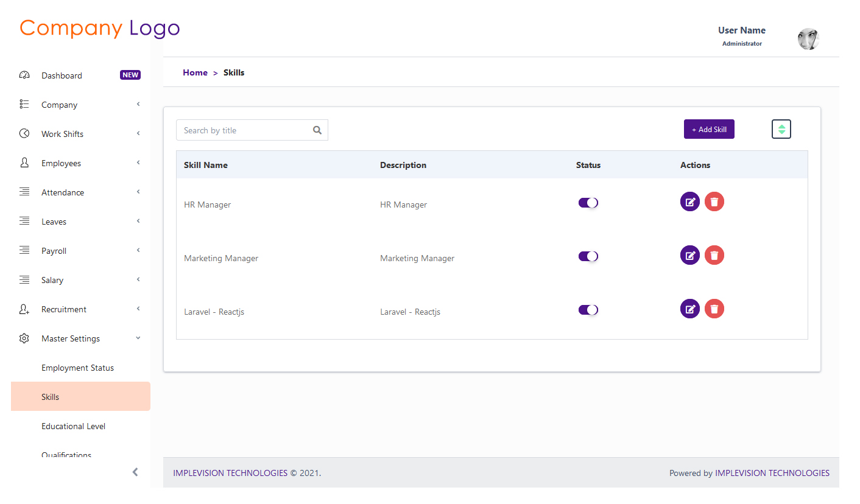
Task: Click the Salary lines icon
Action: pos(24,280)
